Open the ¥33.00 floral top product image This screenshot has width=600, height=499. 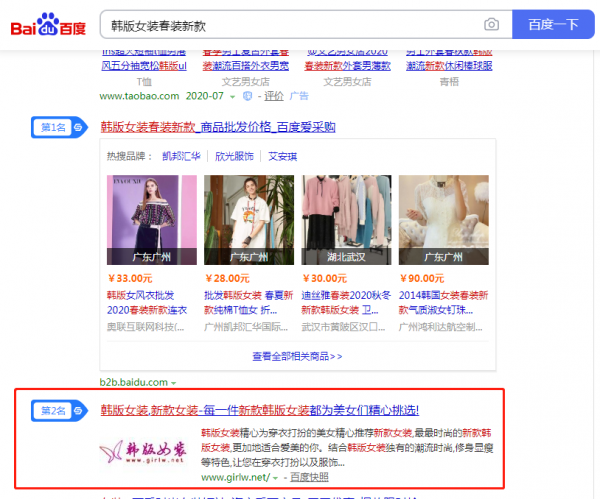point(144,220)
